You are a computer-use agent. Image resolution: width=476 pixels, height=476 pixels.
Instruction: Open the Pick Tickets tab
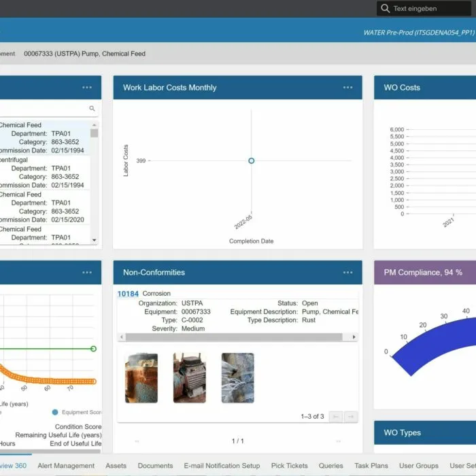click(x=289, y=465)
